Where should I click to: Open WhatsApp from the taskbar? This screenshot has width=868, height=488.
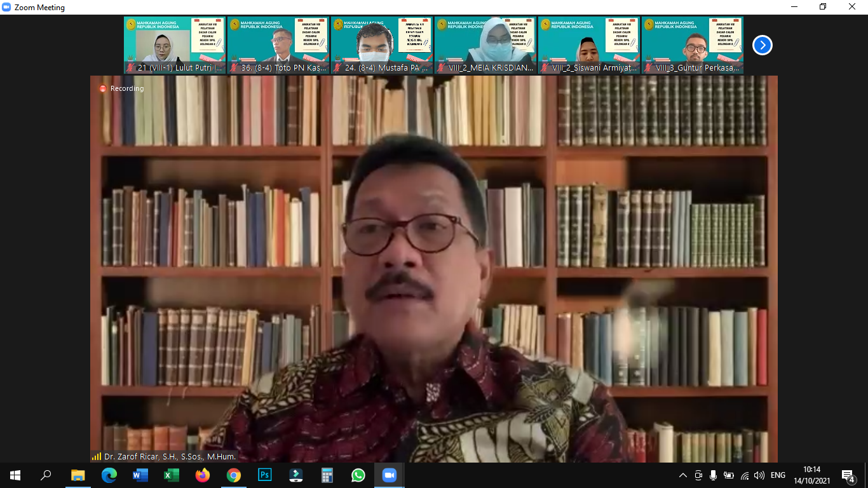point(358,475)
